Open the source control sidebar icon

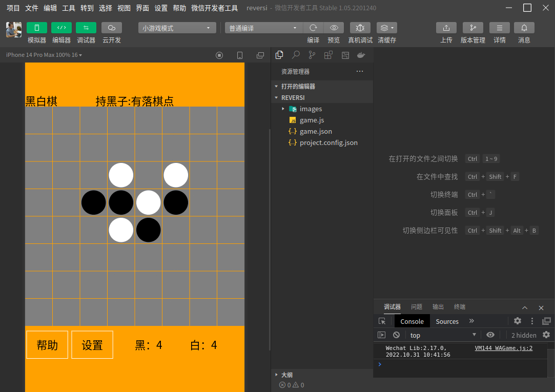(x=312, y=55)
